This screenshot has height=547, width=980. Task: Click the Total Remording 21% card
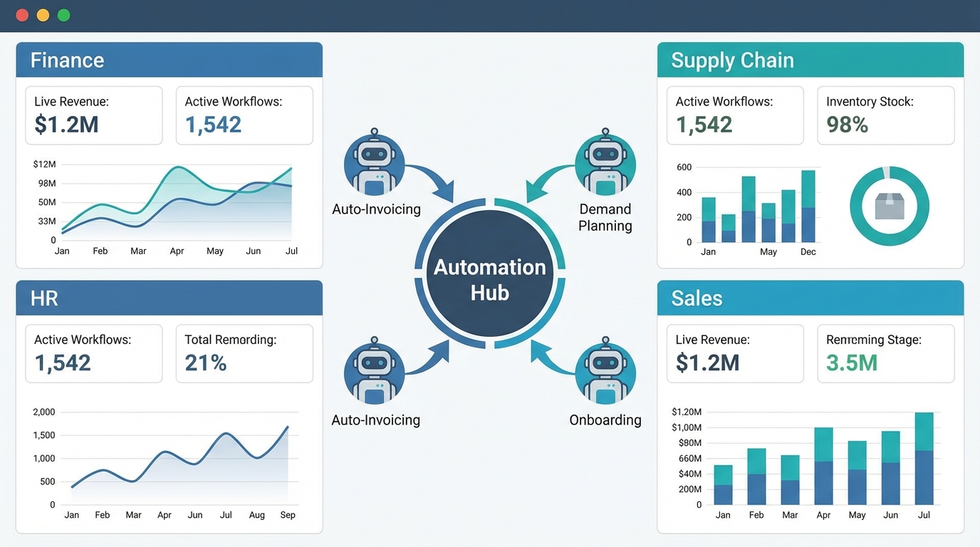(244, 353)
